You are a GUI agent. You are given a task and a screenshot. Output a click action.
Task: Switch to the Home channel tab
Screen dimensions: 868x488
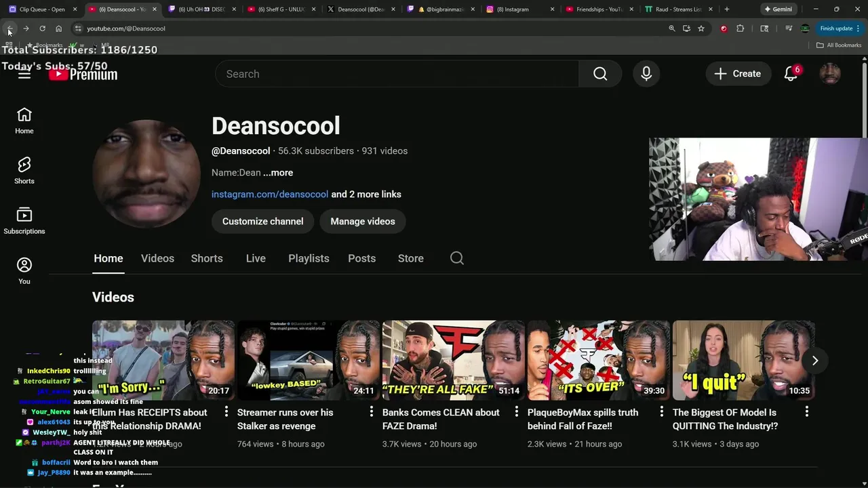pyautogui.click(x=108, y=258)
